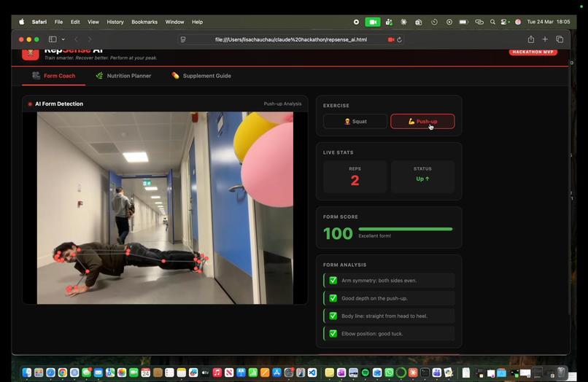Open App Store from the Dock
This screenshot has width=588, height=382.
pos(276,373)
